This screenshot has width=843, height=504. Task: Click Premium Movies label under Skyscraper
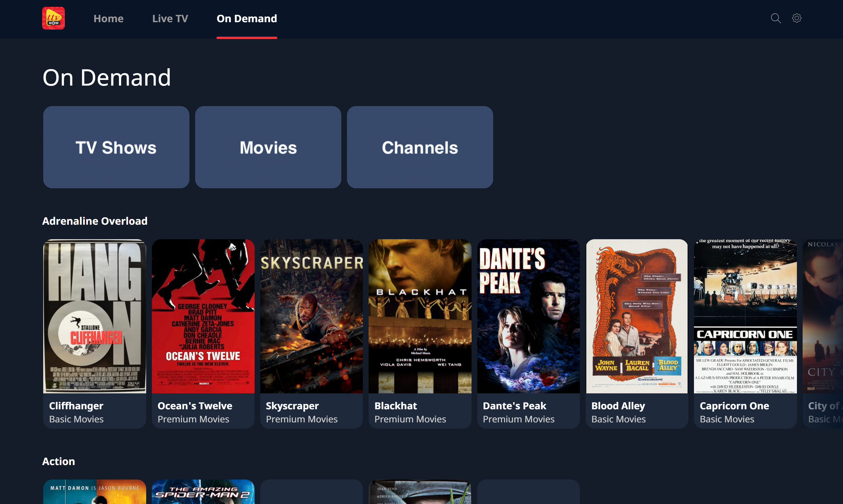pos(301,419)
